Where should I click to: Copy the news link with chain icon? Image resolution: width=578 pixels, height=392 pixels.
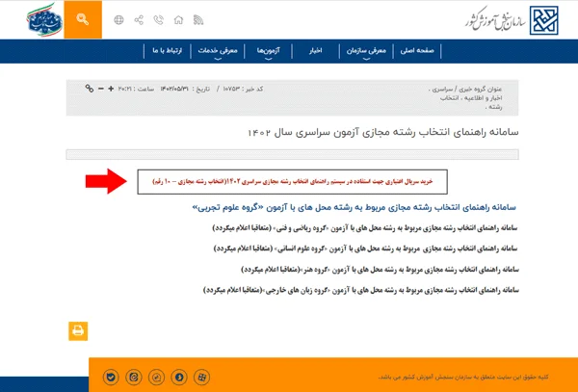click(x=90, y=89)
